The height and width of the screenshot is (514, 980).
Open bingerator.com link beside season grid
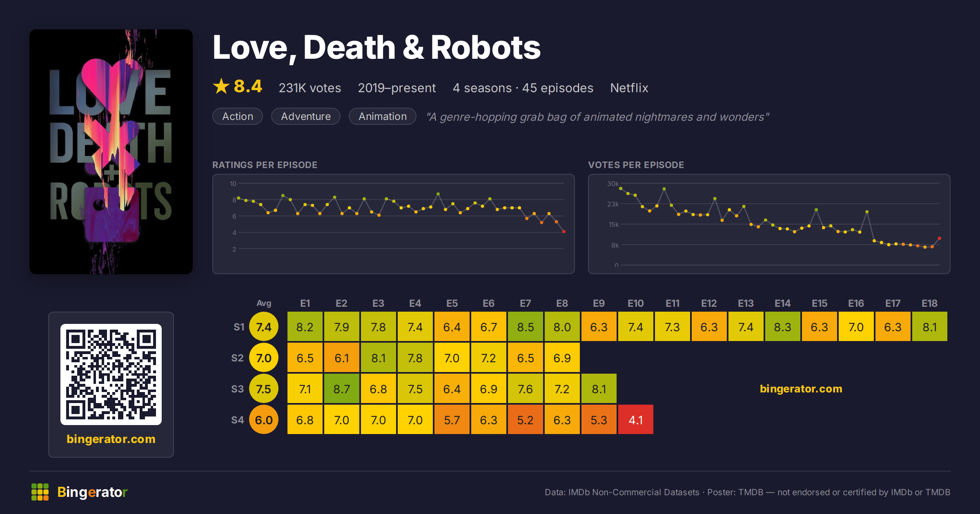(801, 389)
